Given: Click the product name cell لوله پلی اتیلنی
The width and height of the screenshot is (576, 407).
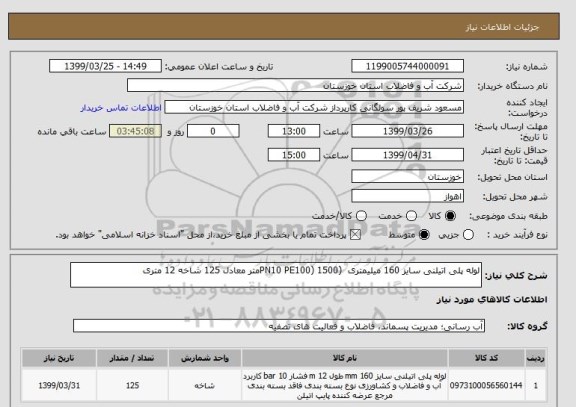Looking at the screenshot, I should [345, 385].
